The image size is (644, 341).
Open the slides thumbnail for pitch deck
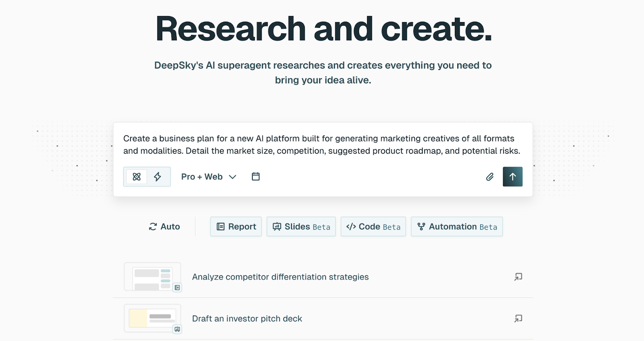pos(153,318)
